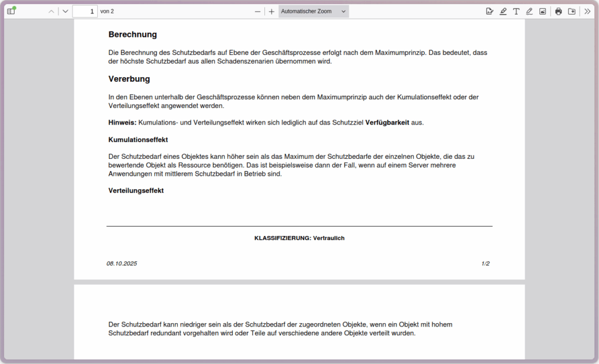Click the Berechnung heading
Image resolution: width=599 pixels, height=364 pixels.
click(132, 34)
